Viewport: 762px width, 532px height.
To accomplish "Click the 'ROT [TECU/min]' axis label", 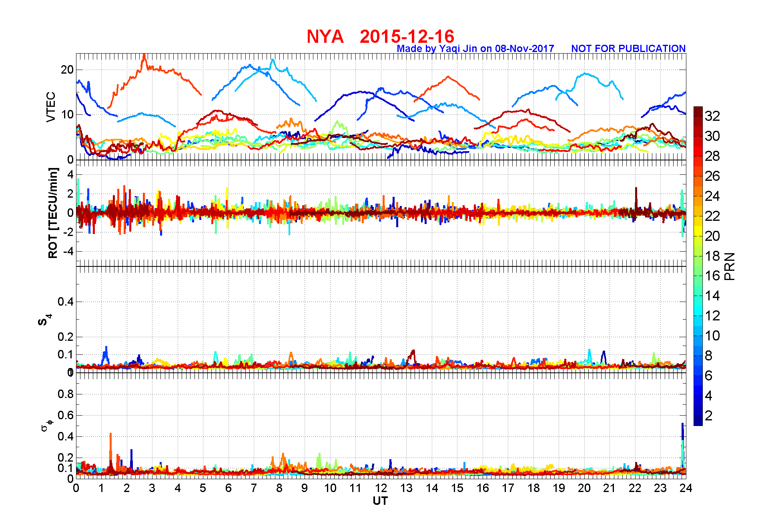I will [53, 213].
